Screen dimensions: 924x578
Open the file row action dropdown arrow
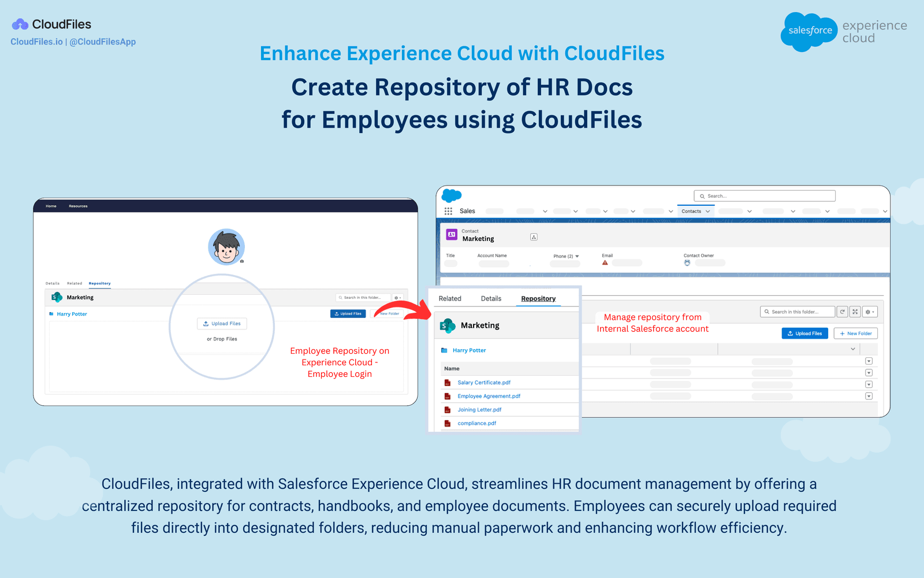(869, 361)
